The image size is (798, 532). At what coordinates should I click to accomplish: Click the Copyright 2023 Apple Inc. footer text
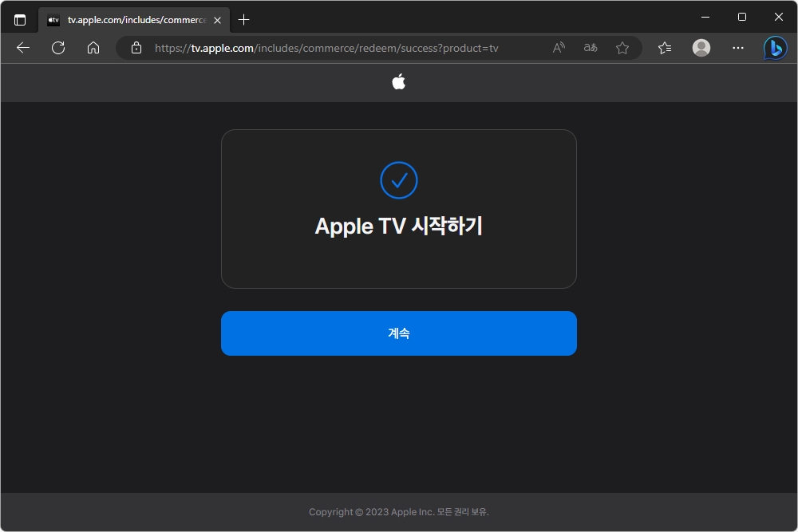tap(398, 511)
